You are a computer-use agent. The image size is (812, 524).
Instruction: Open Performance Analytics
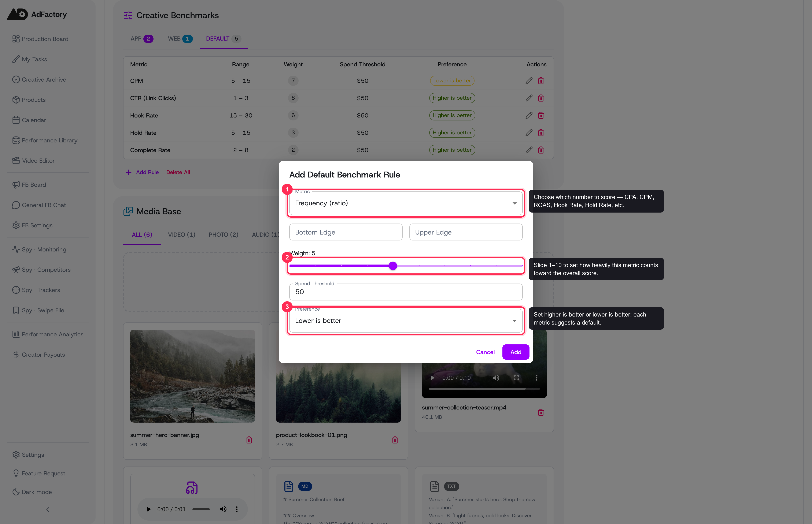pyautogui.click(x=48, y=334)
